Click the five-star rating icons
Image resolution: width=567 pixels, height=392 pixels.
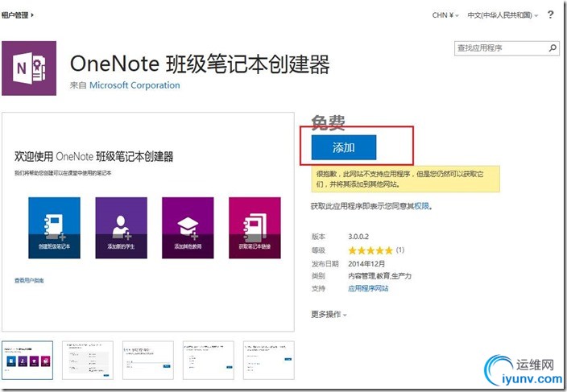point(370,250)
